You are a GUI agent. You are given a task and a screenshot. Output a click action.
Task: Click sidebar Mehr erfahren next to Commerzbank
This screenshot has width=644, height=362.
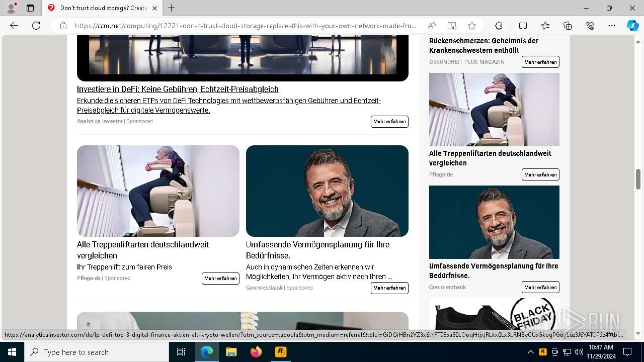[540, 287]
